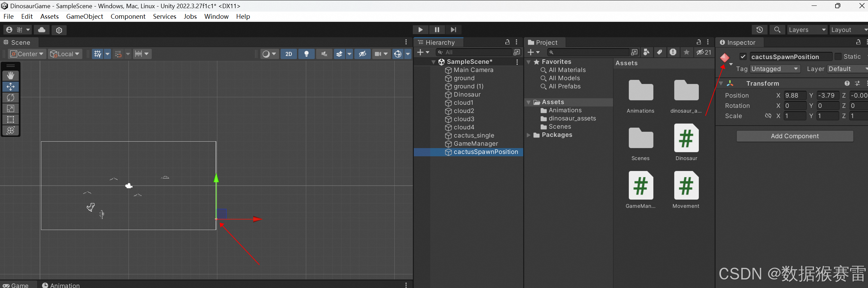Switch to the Animation tab
The width and height of the screenshot is (868, 288).
[x=61, y=285]
